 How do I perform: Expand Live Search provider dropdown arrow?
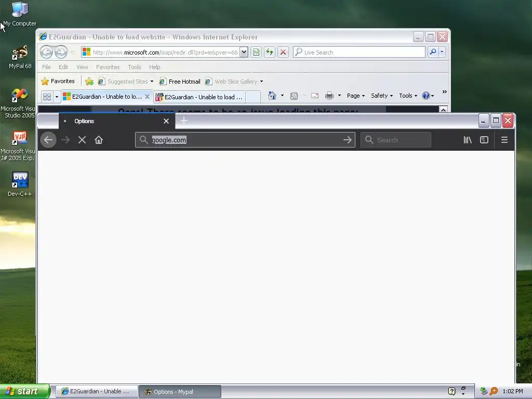pos(442,52)
